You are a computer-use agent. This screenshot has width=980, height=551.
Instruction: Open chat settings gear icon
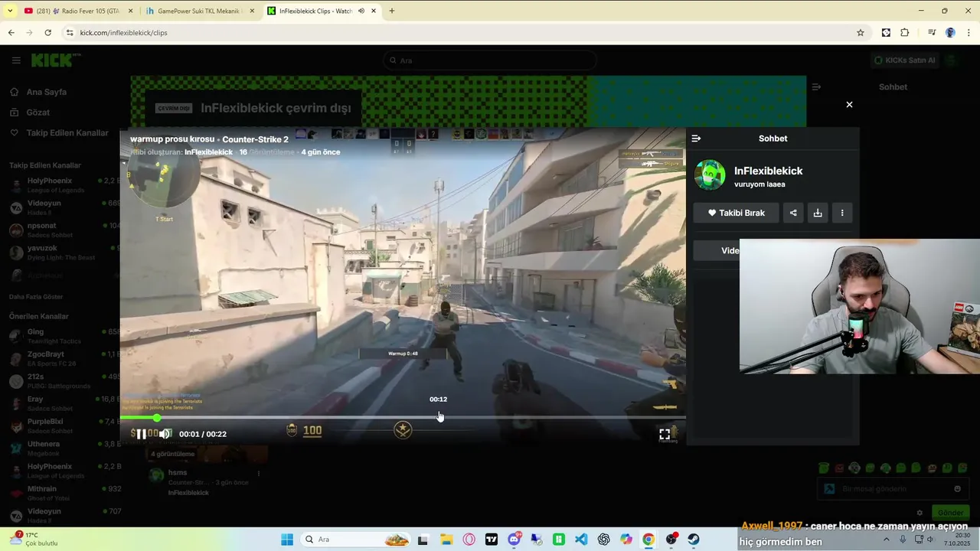point(920,513)
